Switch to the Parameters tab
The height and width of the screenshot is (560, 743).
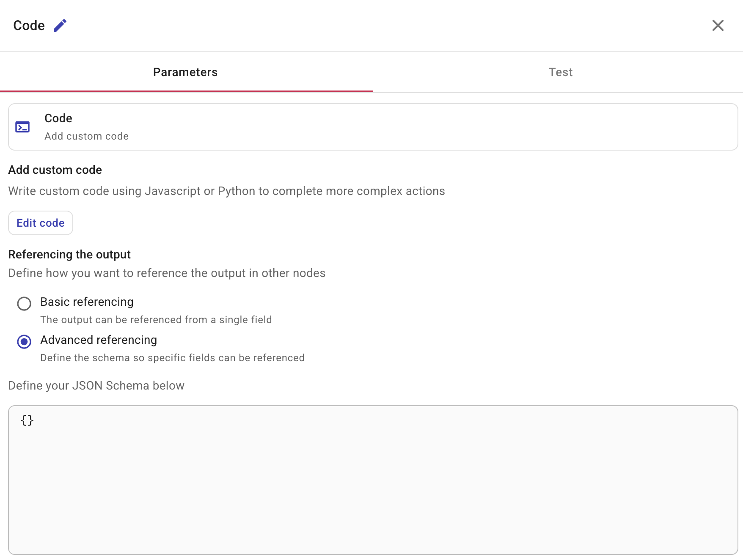click(185, 72)
